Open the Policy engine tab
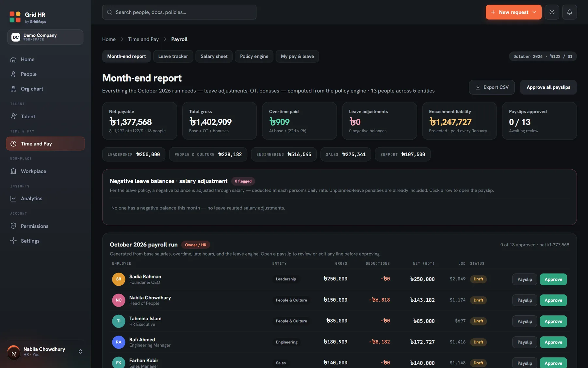The image size is (588, 368). (x=254, y=57)
